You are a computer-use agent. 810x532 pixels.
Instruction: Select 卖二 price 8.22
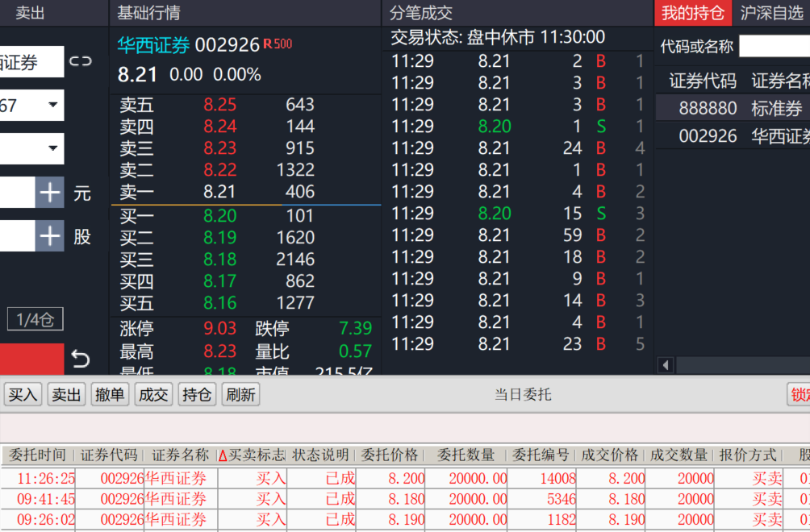pyautogui.click(x=219, y=170)
